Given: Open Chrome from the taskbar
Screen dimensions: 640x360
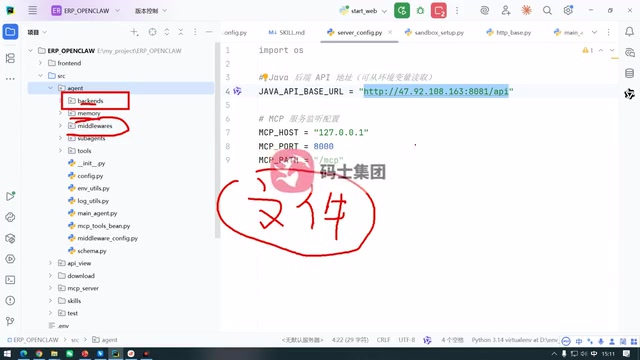Looking at the screenshot, I should [x=39, y=353].
